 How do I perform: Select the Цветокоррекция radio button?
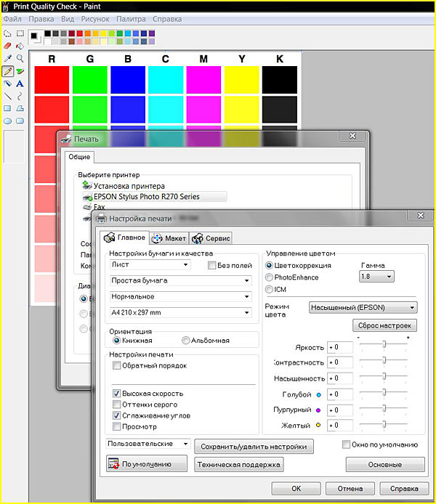[x=269, y=266]
